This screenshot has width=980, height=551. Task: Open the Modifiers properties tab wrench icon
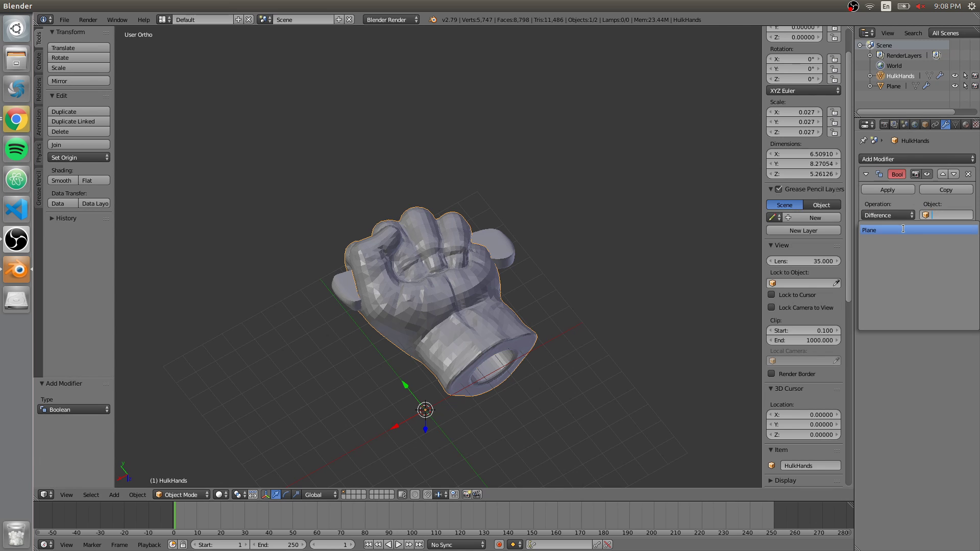(945, 124)
